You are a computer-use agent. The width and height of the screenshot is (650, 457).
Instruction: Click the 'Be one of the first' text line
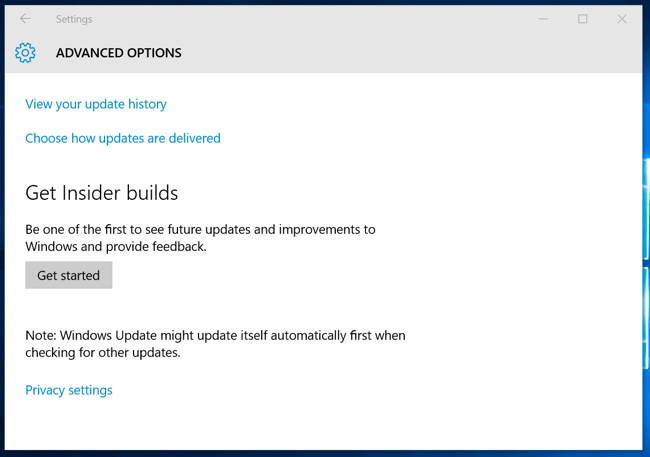pyautogui.click(x=200, y=229)
